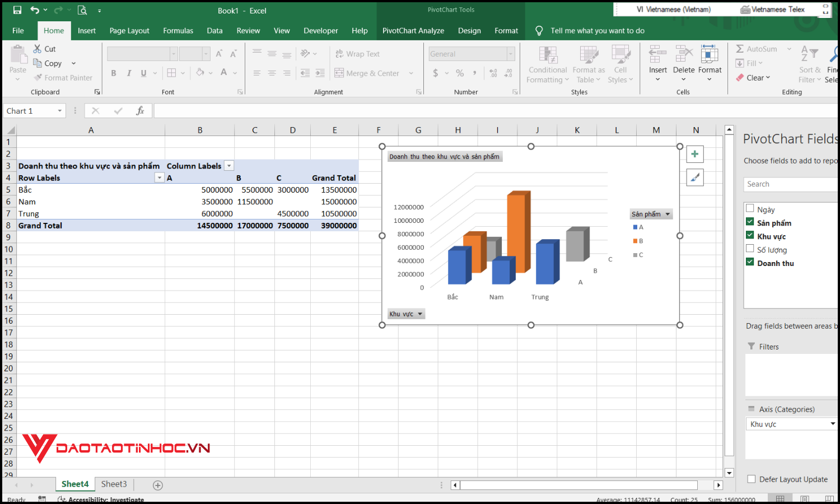Image resolution: width=840 pixels, height=504 pixels.
Task: Apply the Percent Style number format
Action: tap(459, 73)
